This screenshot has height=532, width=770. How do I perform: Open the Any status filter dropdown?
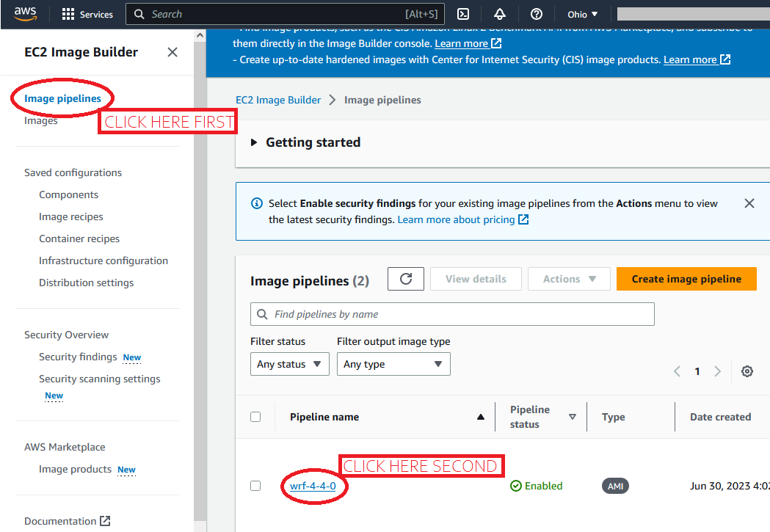pos(290,364)
